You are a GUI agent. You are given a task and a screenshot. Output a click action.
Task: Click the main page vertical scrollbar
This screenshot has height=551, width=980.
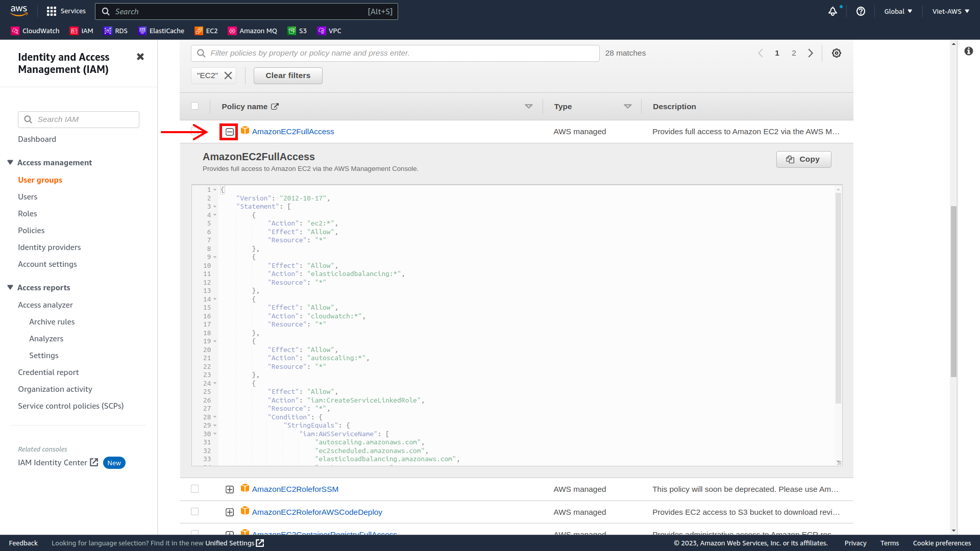coord(953,291)
